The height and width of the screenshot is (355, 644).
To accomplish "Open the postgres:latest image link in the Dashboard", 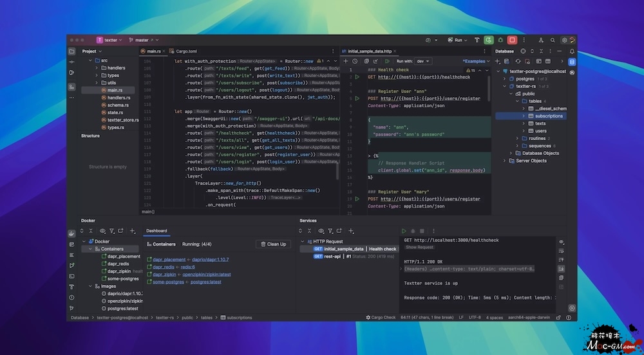I will [x=207, y=282].
